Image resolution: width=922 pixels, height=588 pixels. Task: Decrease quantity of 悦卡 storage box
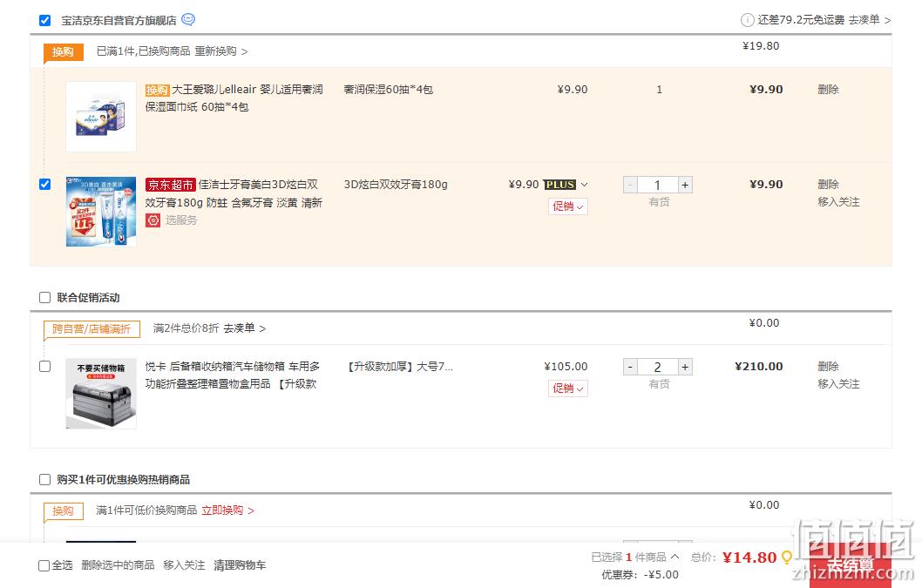tap(630, 368)
